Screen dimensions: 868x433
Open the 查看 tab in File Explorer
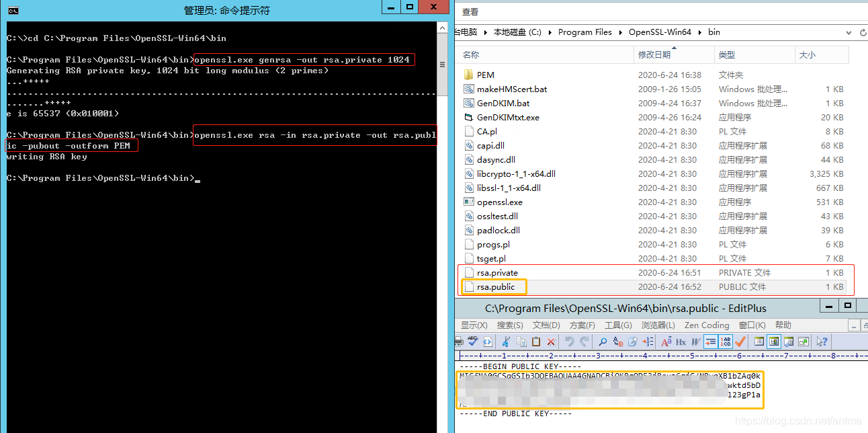(470, 11)
